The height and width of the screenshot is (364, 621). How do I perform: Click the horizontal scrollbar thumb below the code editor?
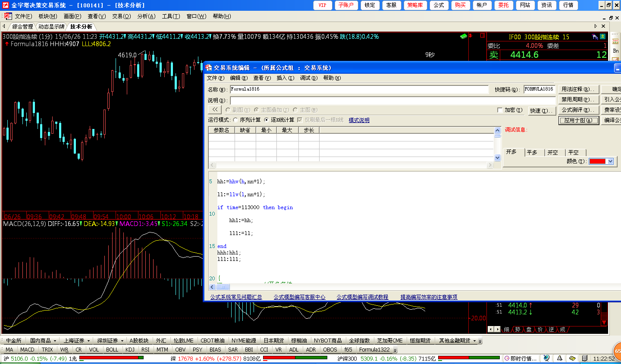tap(223, 287)
